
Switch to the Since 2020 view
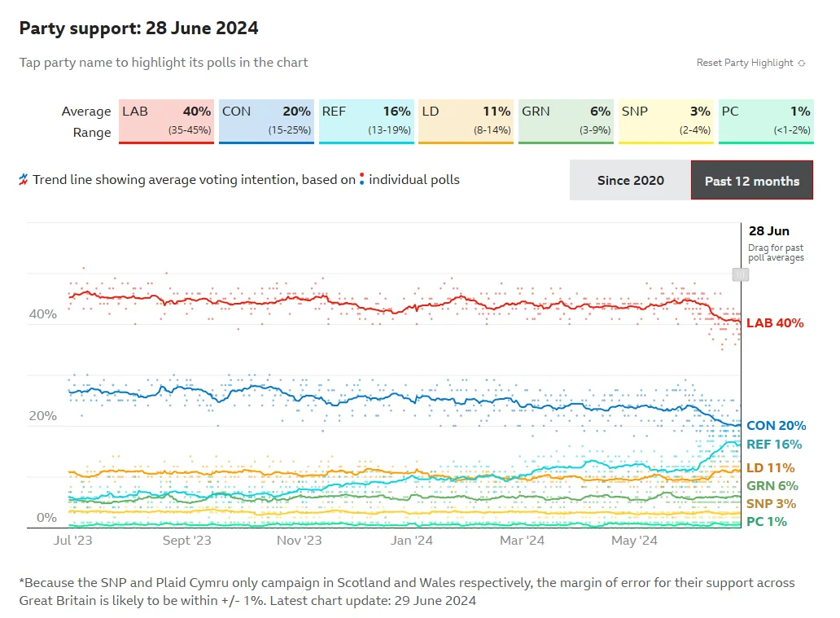click(x=631, y=180)
